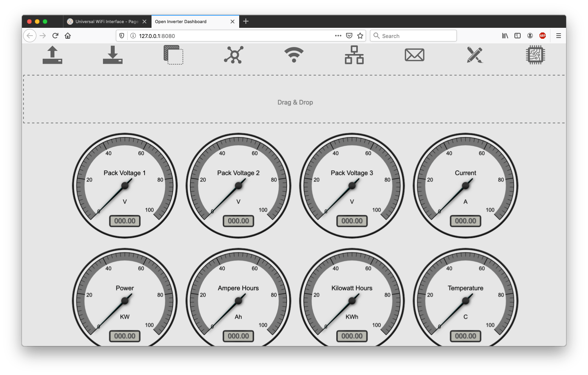Open the WiFi settings icon

click(294, 55)
